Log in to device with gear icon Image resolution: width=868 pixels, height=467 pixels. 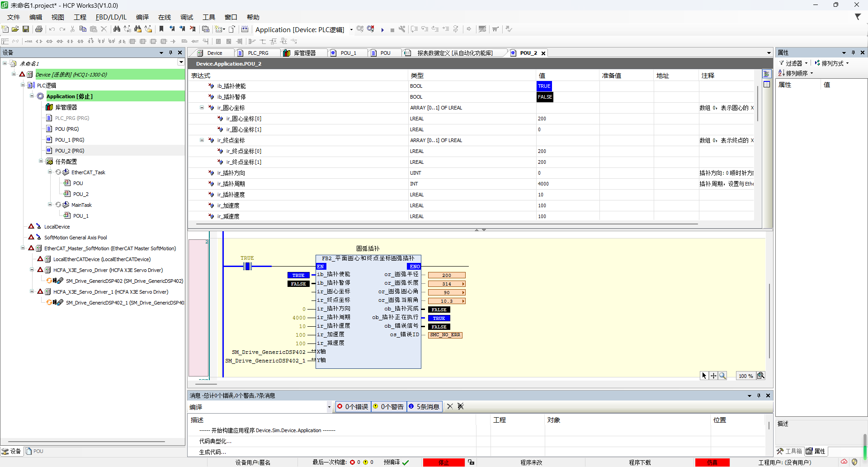(x=360, y=29)
